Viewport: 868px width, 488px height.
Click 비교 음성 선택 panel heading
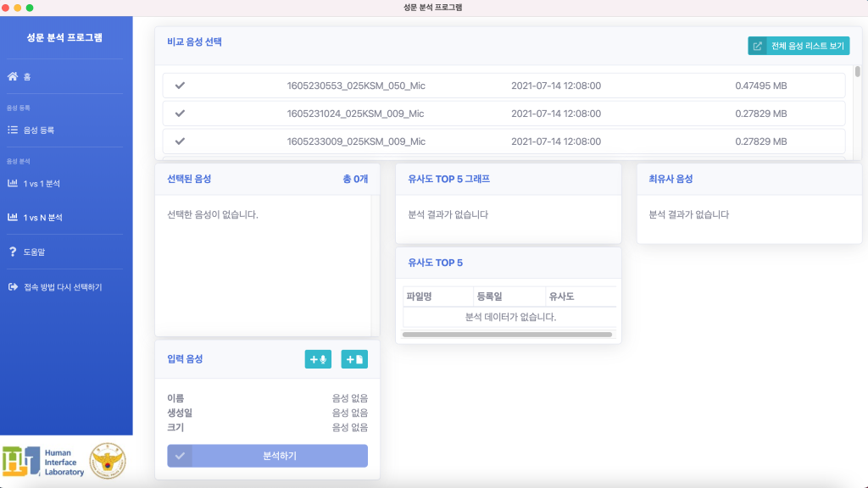[194, 42]
